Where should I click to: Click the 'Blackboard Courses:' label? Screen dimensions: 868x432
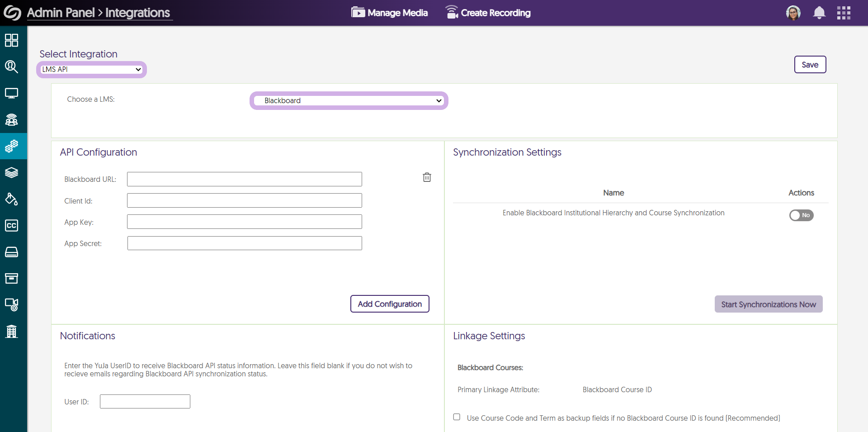point(491,368)
